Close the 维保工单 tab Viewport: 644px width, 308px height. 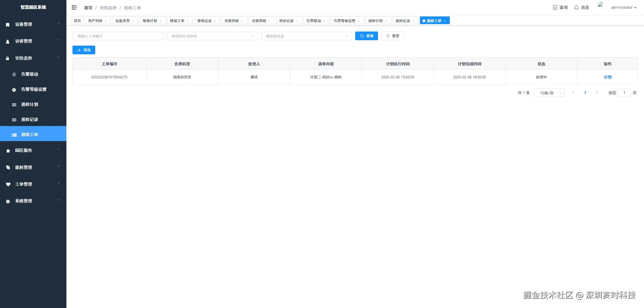(x=188, y=21)
